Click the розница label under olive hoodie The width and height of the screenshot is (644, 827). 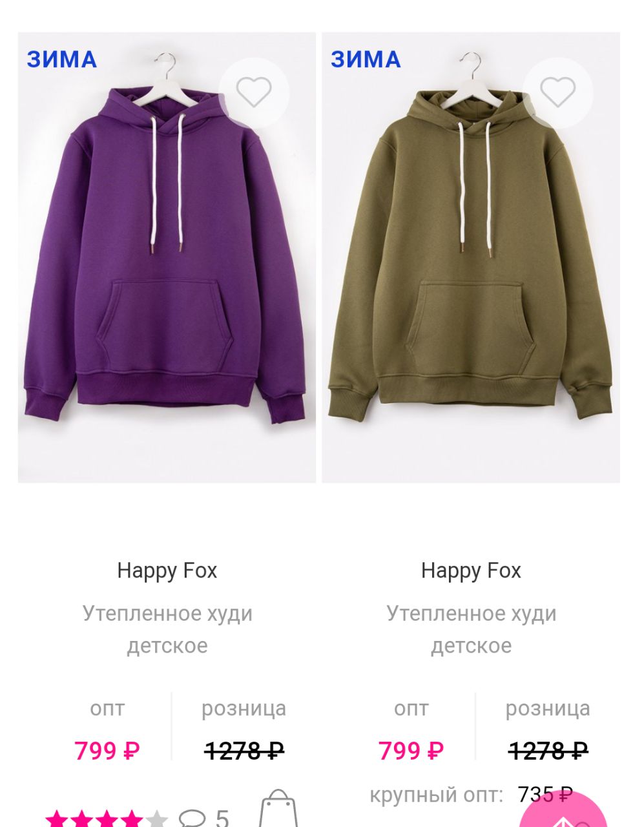pos(548,708)
